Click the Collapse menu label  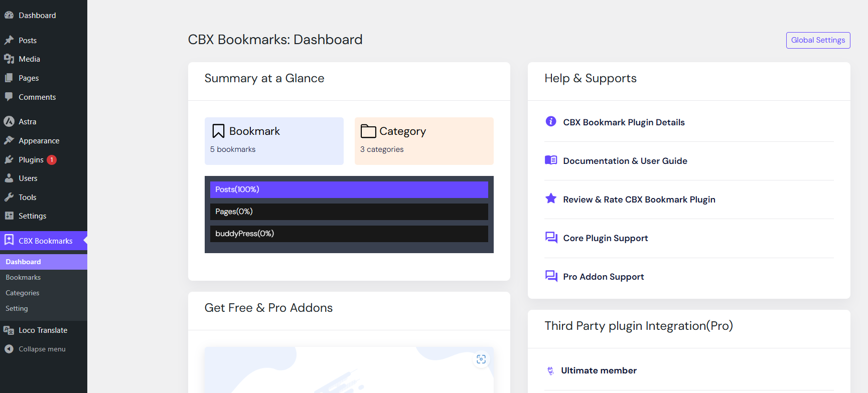tap(42, 349)
